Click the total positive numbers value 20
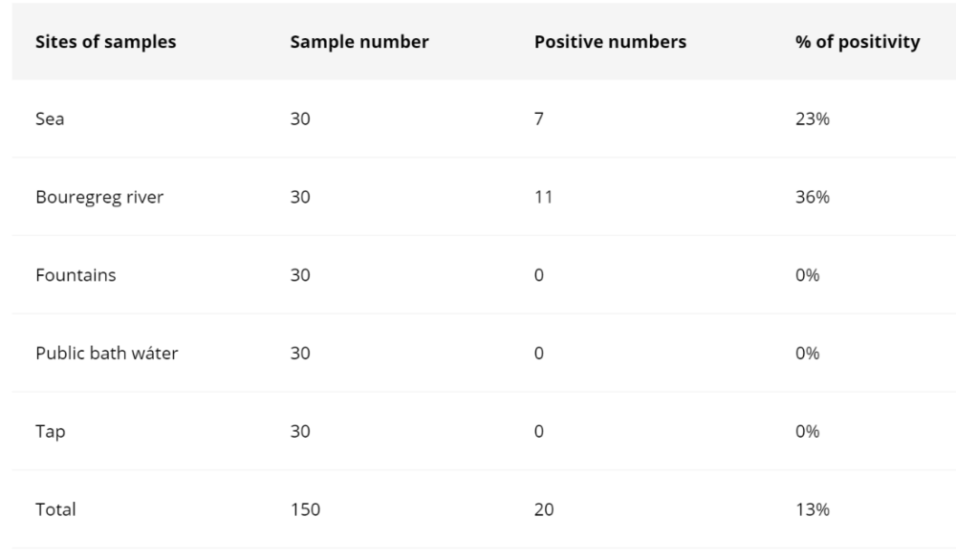 click(544, 509)
